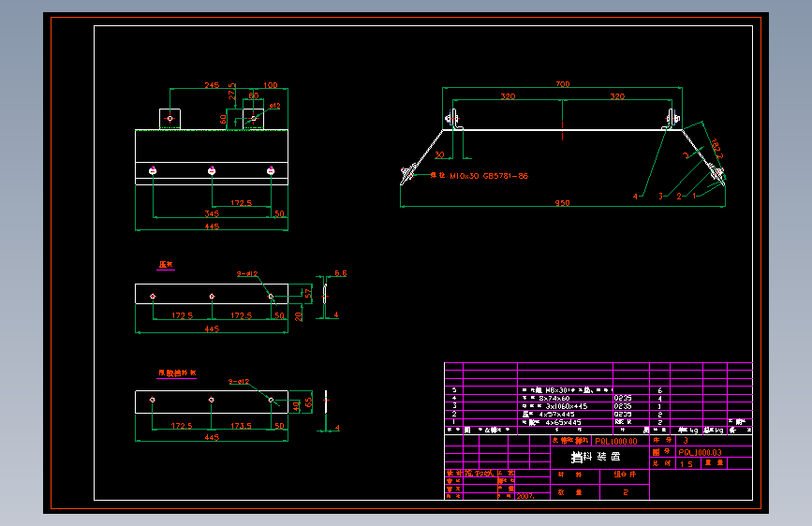Image resolution: width=812 pixels, height=526 pixels.
Task: Click the PQL1000.03 drawing number
Action: click(x=700, y=452)
